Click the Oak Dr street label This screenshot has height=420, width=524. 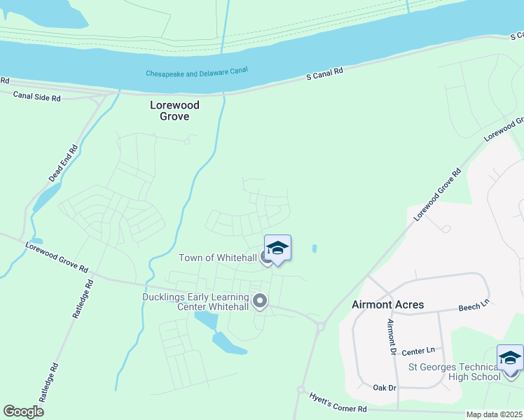pos(385,388)
